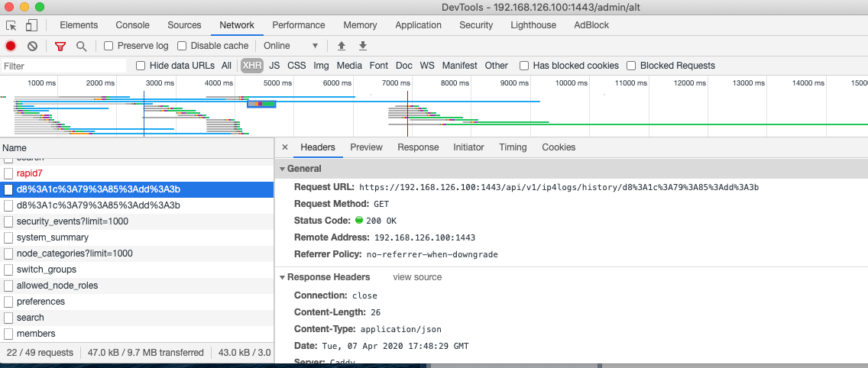Filter requests by Doc
868x368 pixels.
pos(404,66)
